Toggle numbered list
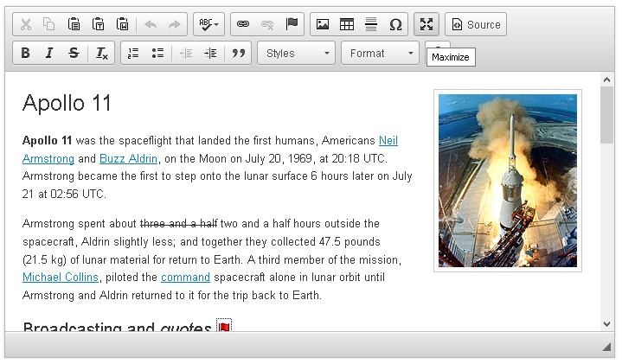This screenshot has width=622, height=364. (x=133, y=53)
